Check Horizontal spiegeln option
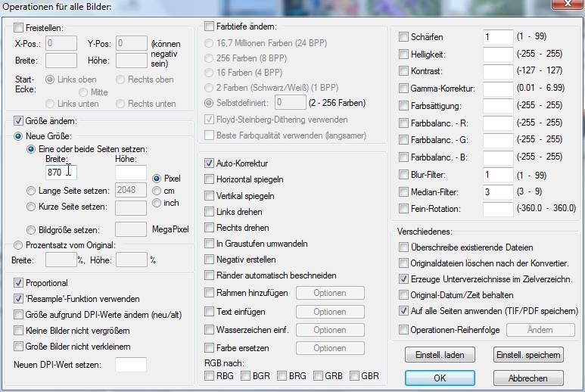Image resolution: width=585 pixels, height=392 pixels. (209, 179)
